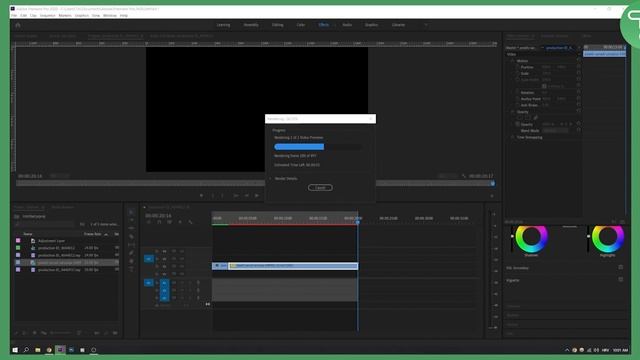Switch to the Audio workspace tab
This screenshot has width=640, height=360.
tap(347, 25)
